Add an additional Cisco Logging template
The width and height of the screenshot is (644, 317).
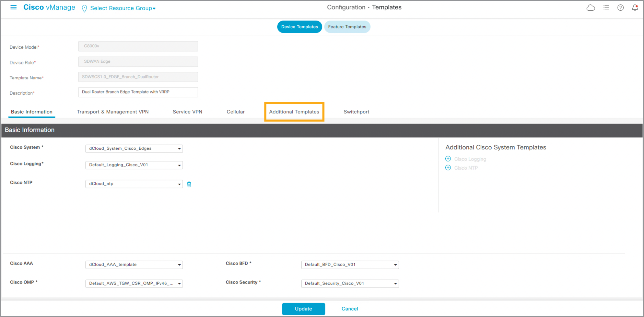click(x=448, y=159)
